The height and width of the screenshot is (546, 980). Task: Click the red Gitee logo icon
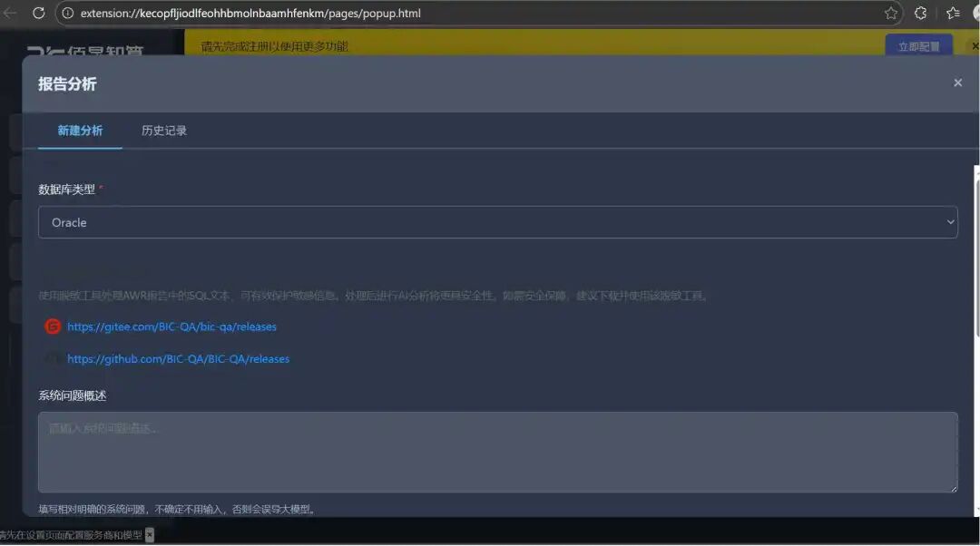[53, 327]
